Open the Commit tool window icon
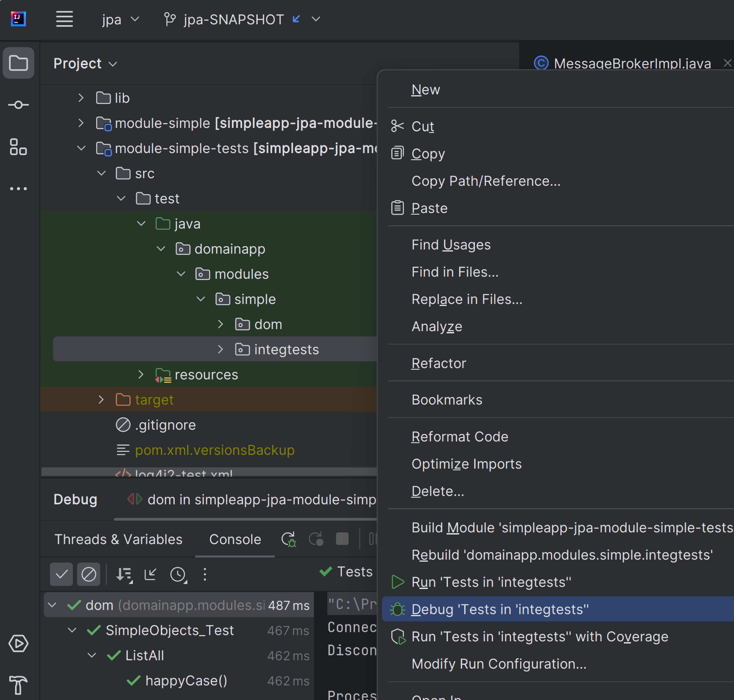Image resolution: width=734 pixels, height=700 pixels. click(x=18, y=105)
